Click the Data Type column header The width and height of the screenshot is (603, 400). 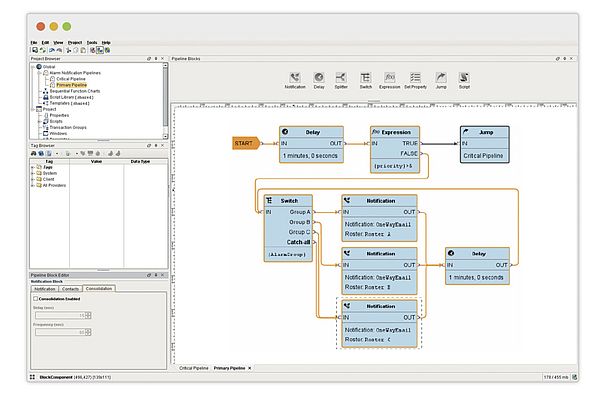click(140, 162)
